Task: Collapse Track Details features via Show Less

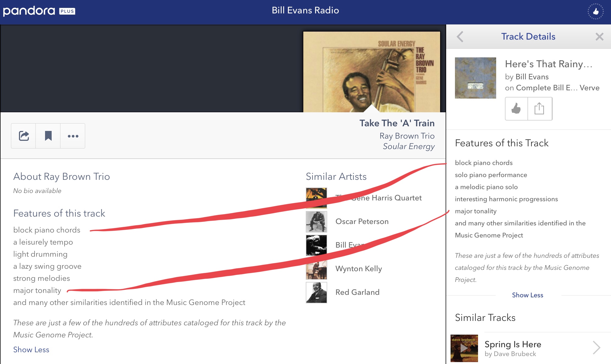Action: coord(527,295)
